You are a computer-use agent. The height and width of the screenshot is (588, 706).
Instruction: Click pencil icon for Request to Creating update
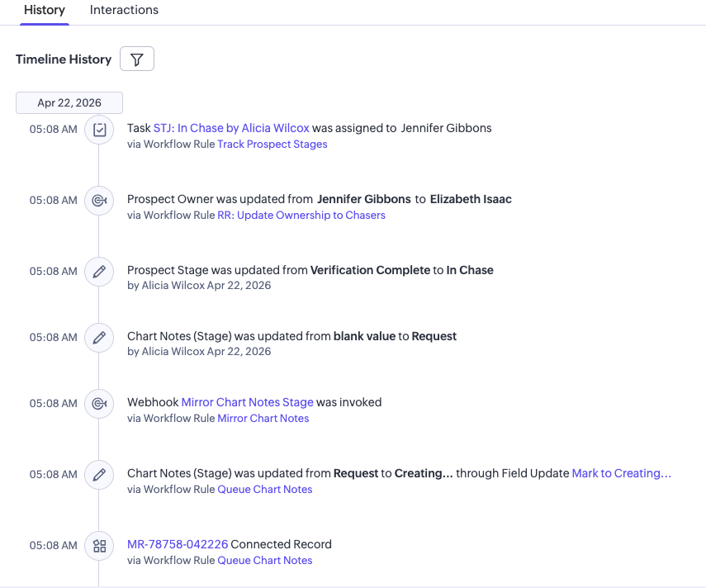pyautogui.click(x=99, y=475)
